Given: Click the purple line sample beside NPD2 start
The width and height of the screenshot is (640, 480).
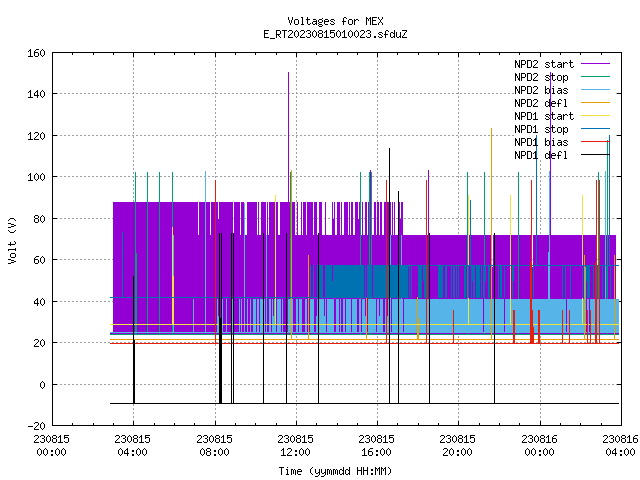Looking at the screenshot, I should click(596, 64).
